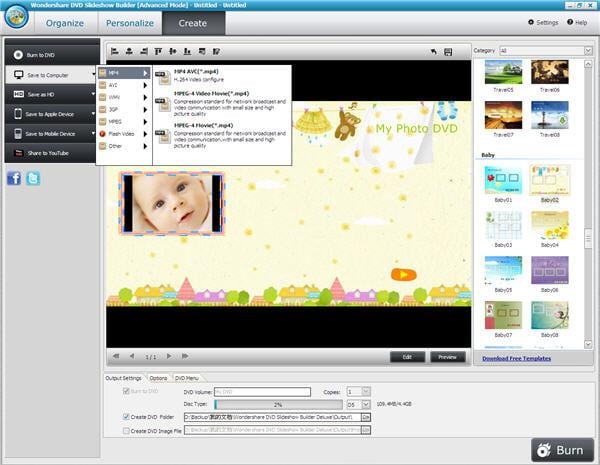This screenshot has width=600, height=465.
Task: Browse for DVD folder path
Action: tap(366, 417)
